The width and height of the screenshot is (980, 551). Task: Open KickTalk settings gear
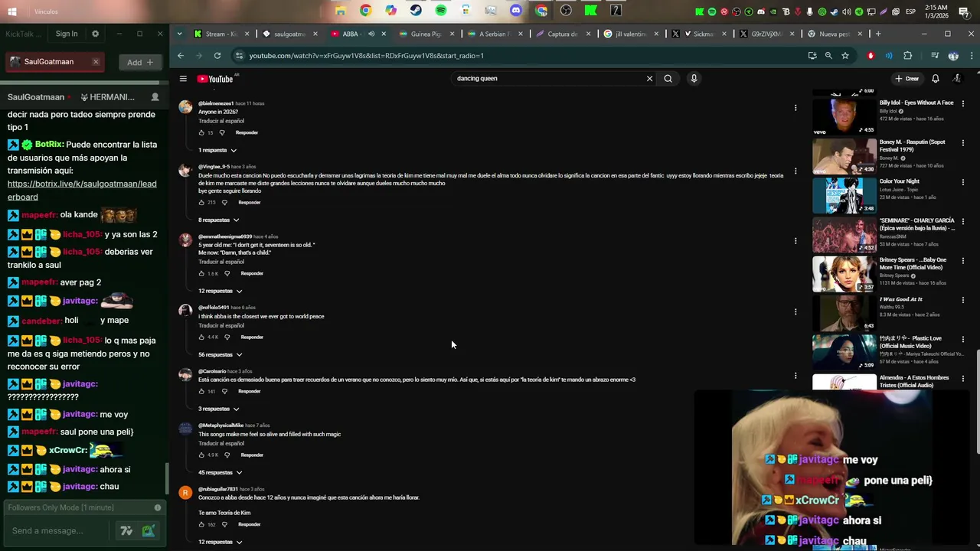pyautogui.click(x=95, y=34)
